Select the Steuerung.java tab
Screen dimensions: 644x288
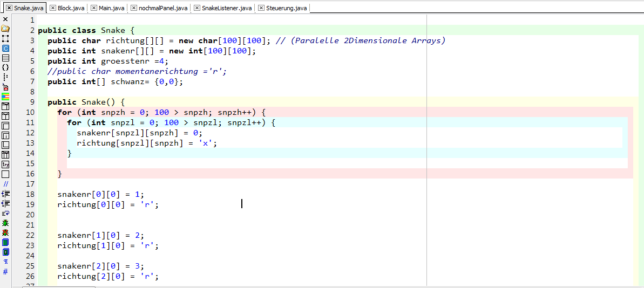[286, 8]
